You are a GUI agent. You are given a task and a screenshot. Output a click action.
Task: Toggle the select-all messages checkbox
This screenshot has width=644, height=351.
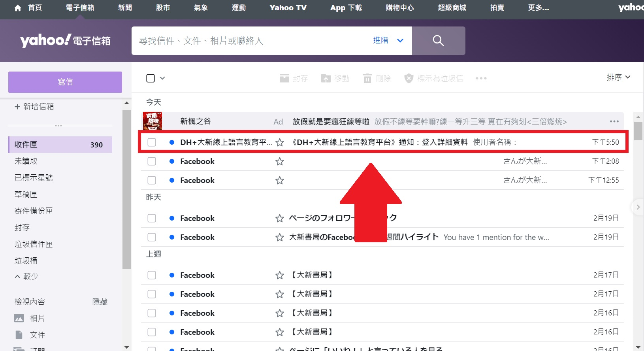tap(151, 78)
